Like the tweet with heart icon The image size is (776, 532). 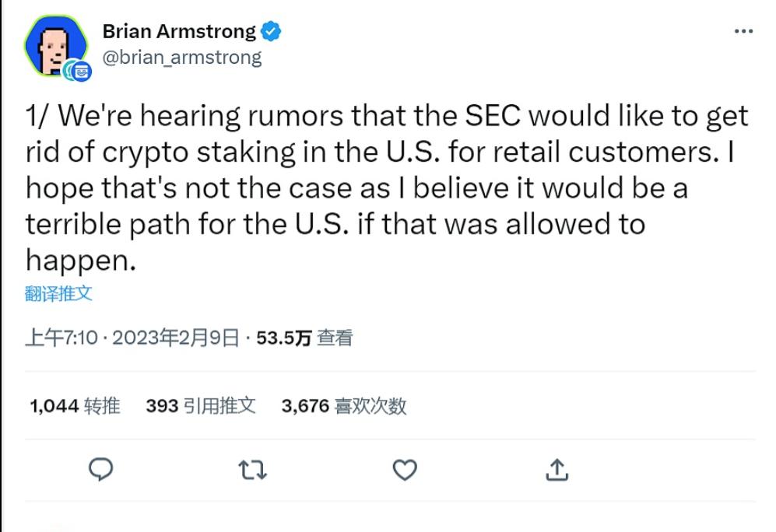tap(404, 469)
